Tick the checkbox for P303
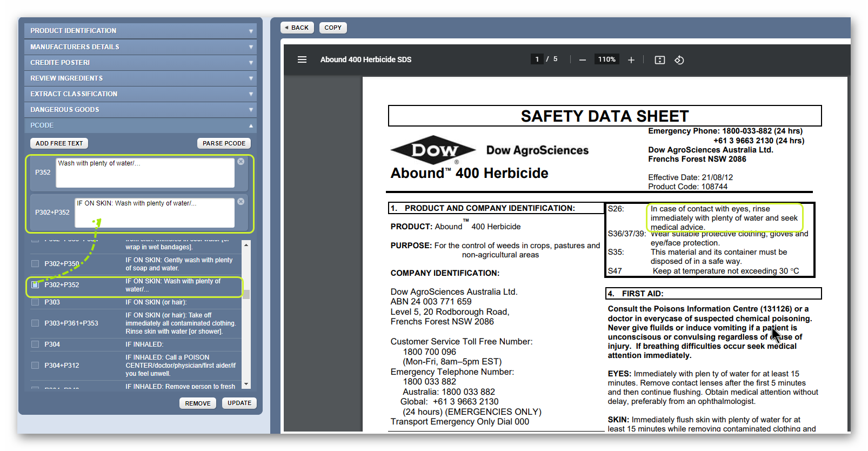Image resolution: width=868 pixels, height=451 pixels. click(x=35, y=302)
